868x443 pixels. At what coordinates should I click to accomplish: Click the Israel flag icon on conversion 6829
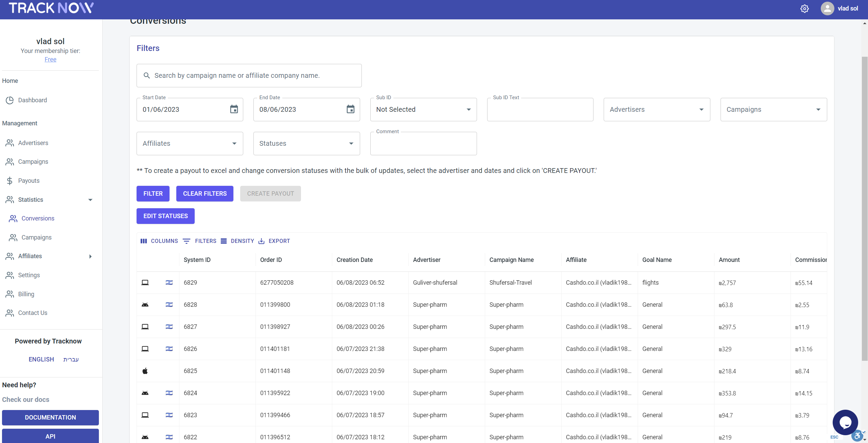[169, 282]
